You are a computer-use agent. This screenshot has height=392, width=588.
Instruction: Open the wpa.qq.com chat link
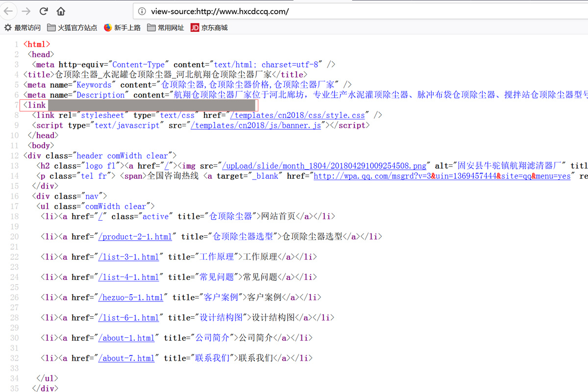(442, 176)
